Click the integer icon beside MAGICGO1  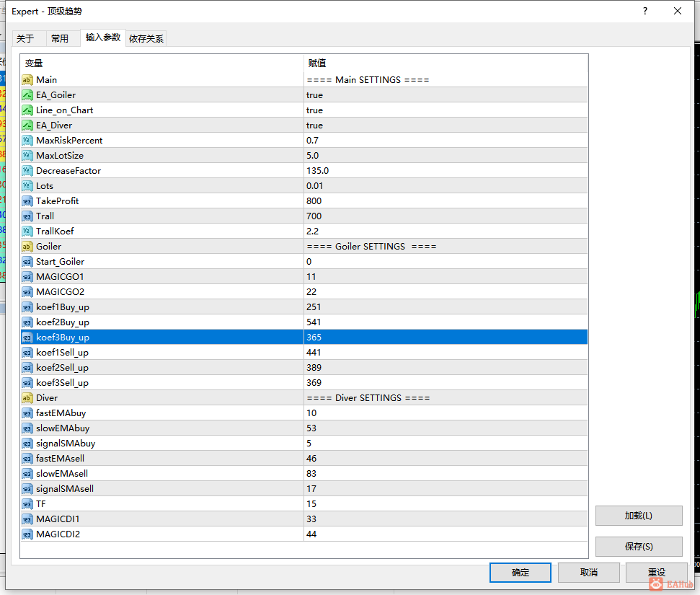pos(27,277)
